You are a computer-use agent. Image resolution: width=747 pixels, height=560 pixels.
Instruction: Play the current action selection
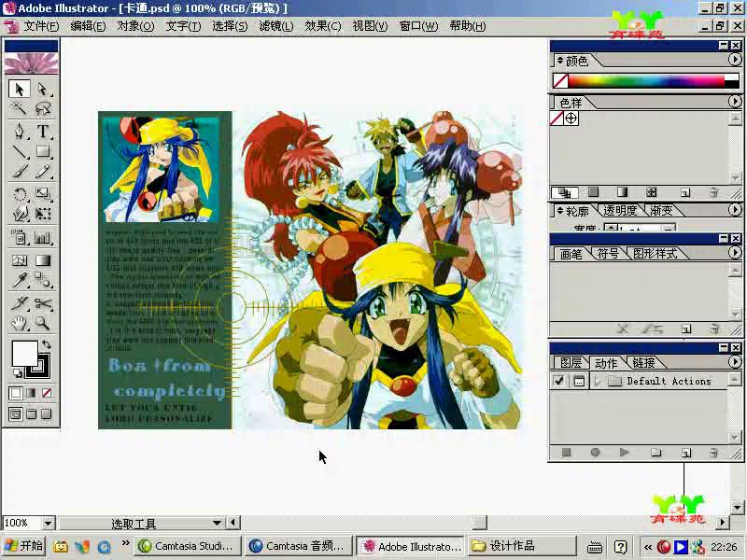point(624,453)
